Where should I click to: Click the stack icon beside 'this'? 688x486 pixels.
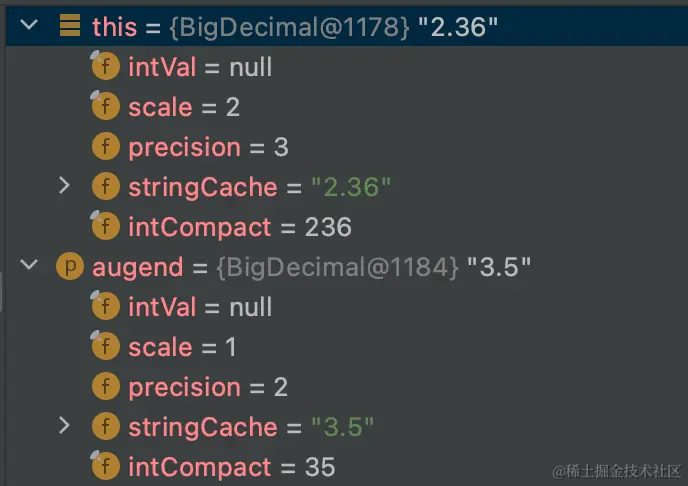point(70,25)
